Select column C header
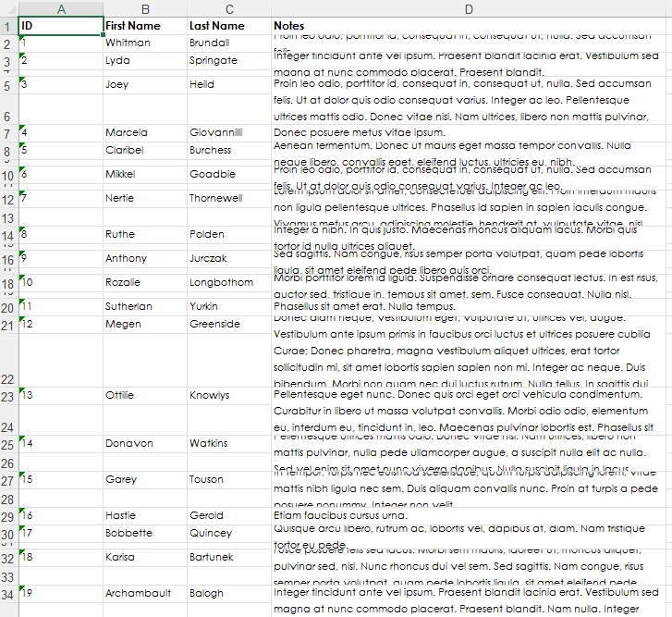 point(228,8)
